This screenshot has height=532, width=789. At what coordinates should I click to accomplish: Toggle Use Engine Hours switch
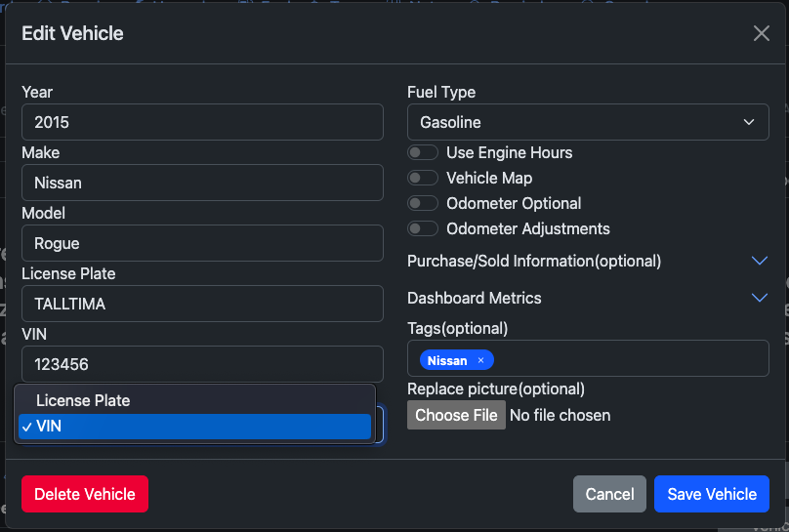423,153
